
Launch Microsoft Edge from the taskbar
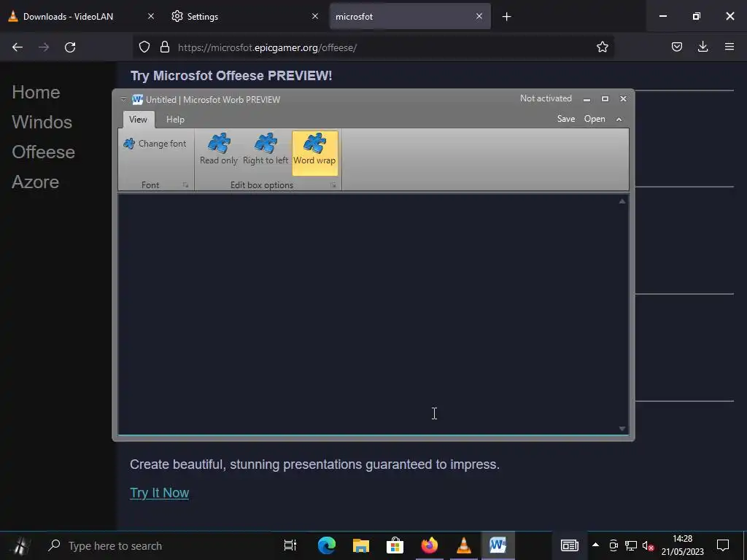pyautogui.click(x=326, y=545)
